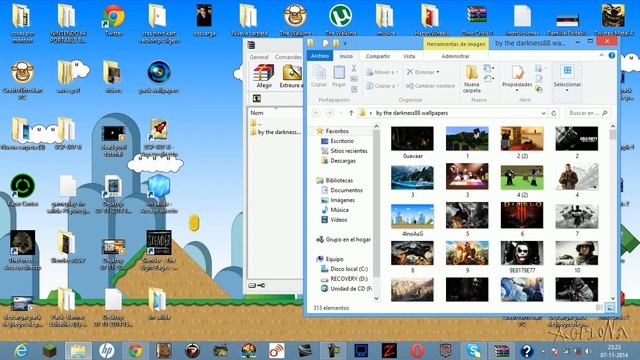The width and height of the screenshot is (640, 360).
Task: Click the Slender desktop shortcut icon
Action: click(159, 242)
